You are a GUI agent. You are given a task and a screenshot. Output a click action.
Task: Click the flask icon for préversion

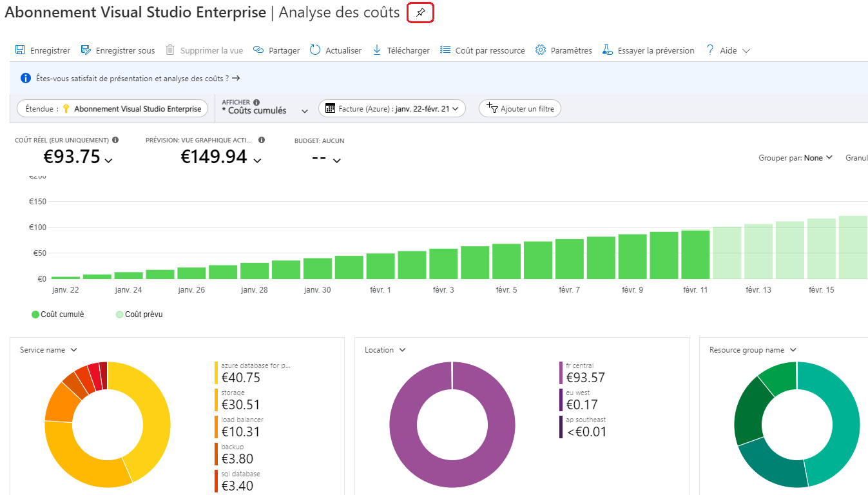(607, 50)
